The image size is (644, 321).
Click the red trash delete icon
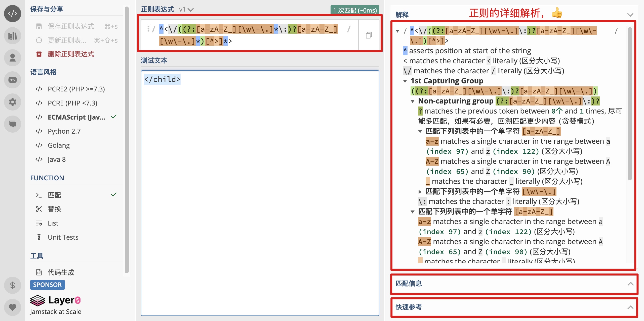[x=39, y=54]
